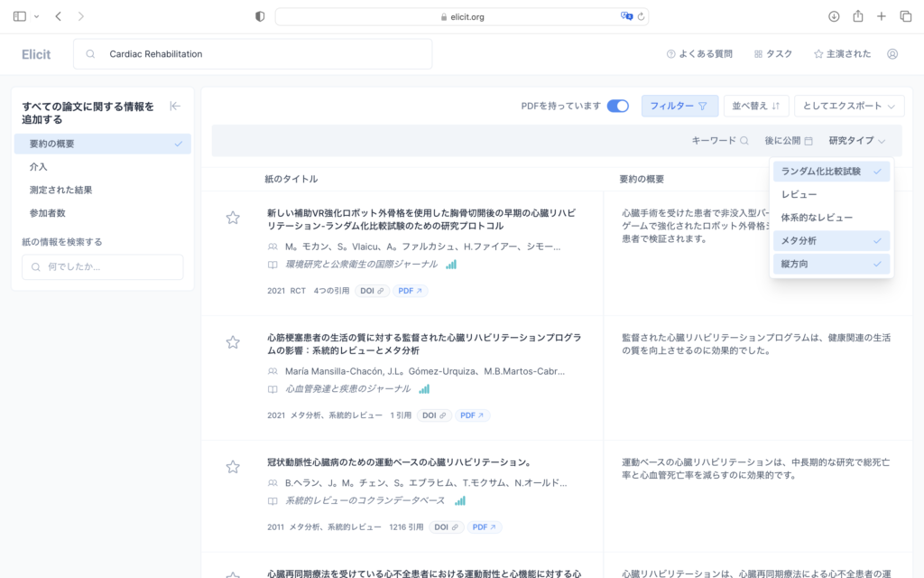
Task: Select the star icon on the first paper
Action: click(233, 218)
